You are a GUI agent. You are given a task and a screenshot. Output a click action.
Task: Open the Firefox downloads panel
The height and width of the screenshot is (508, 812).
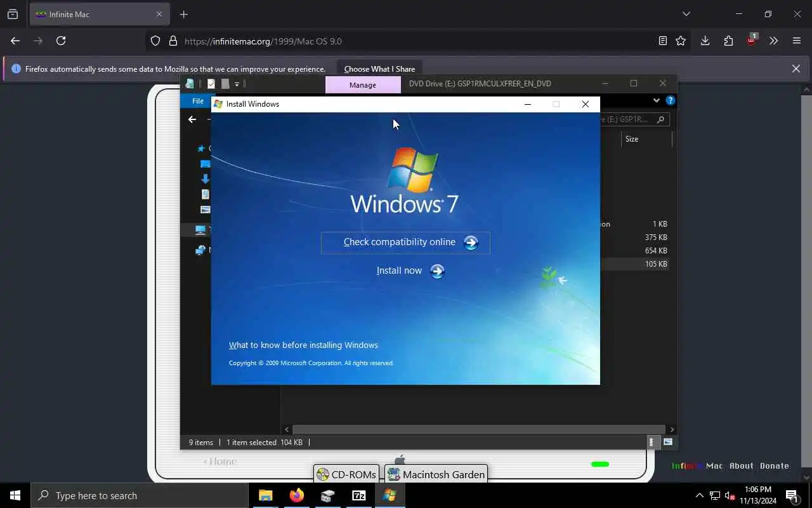click(705, 41)
